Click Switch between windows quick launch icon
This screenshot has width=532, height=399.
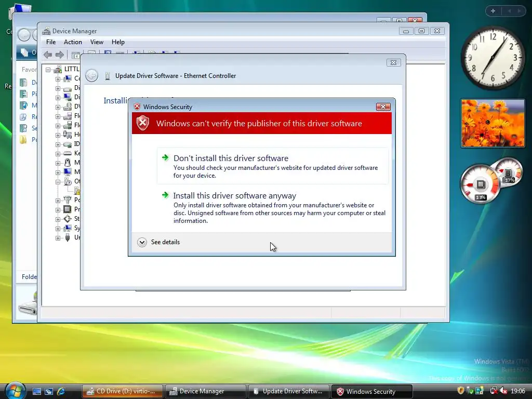[49, 391]
